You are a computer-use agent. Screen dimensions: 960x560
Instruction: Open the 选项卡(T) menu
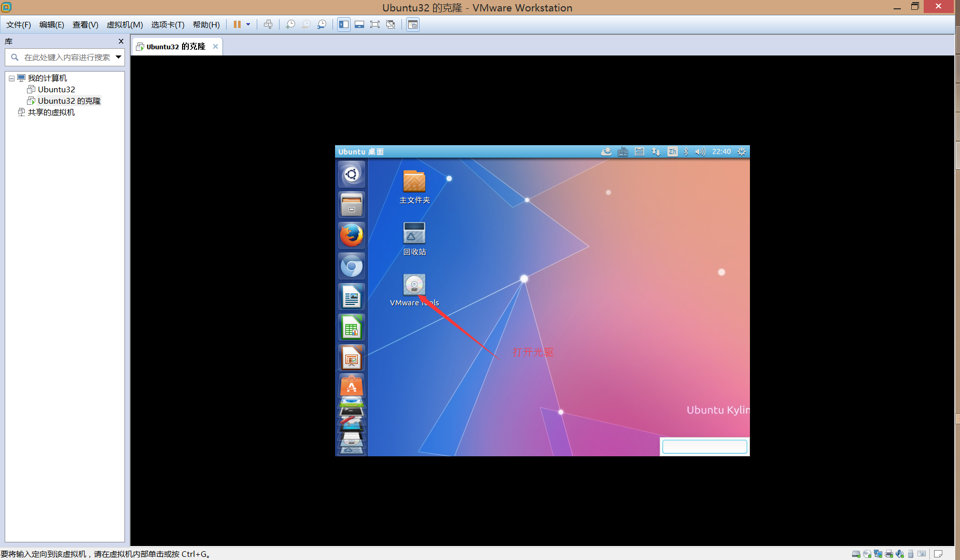coord(168,24)
